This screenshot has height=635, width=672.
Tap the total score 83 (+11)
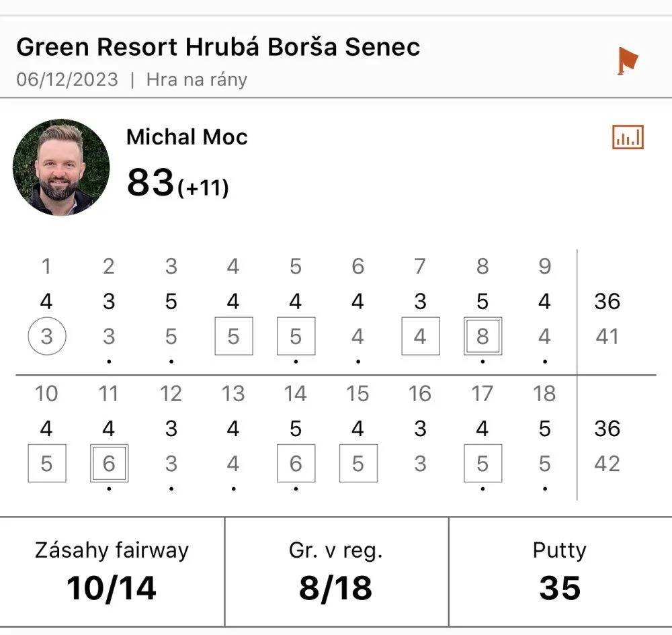(178, 183)
